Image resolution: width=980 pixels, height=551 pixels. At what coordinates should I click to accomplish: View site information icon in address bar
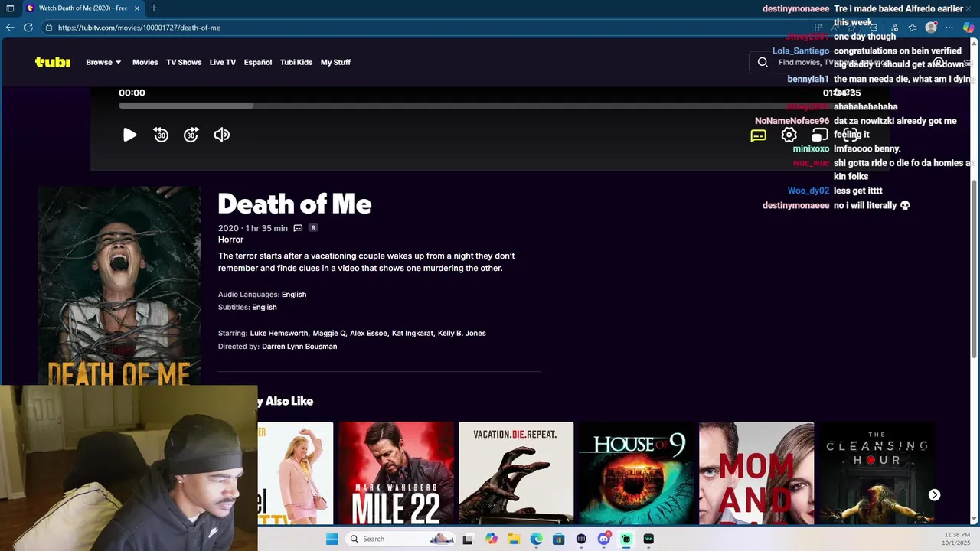click(x=49, y=28)
